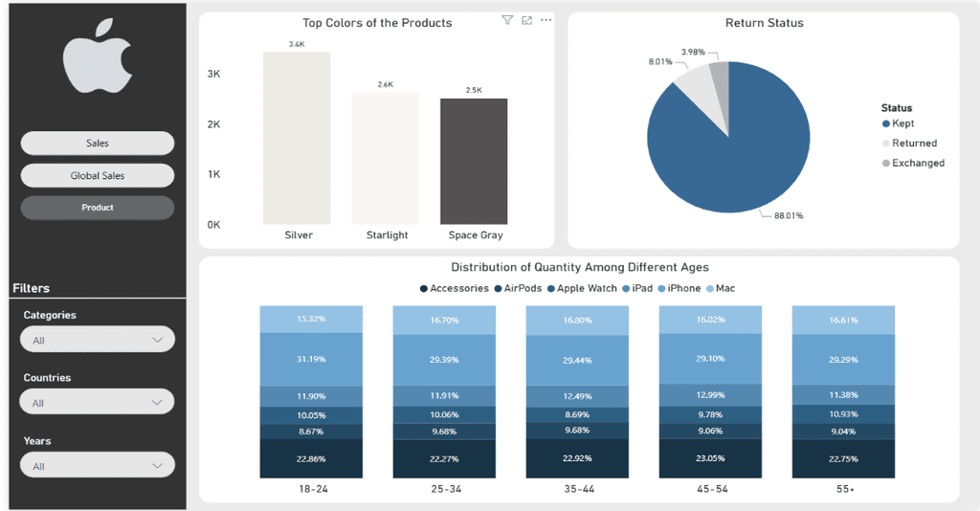
Task: Select the Returned legend marker
Action: coord(885,143)
